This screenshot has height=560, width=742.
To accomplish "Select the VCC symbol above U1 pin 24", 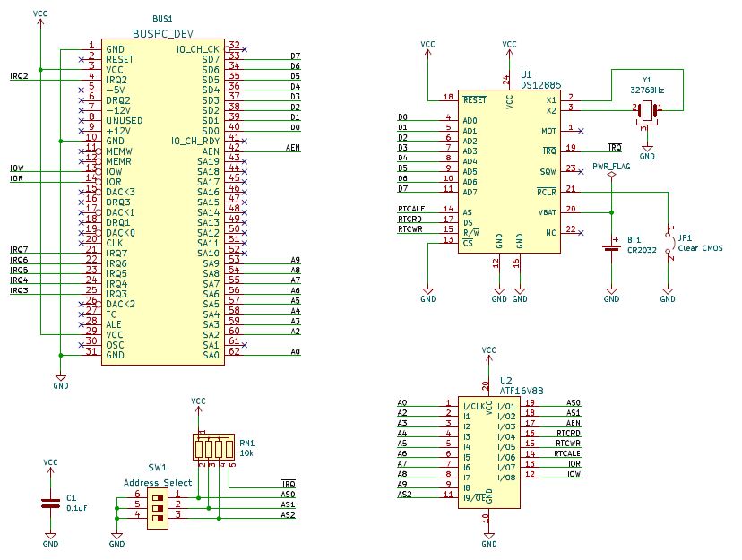I will coord(509,47).
